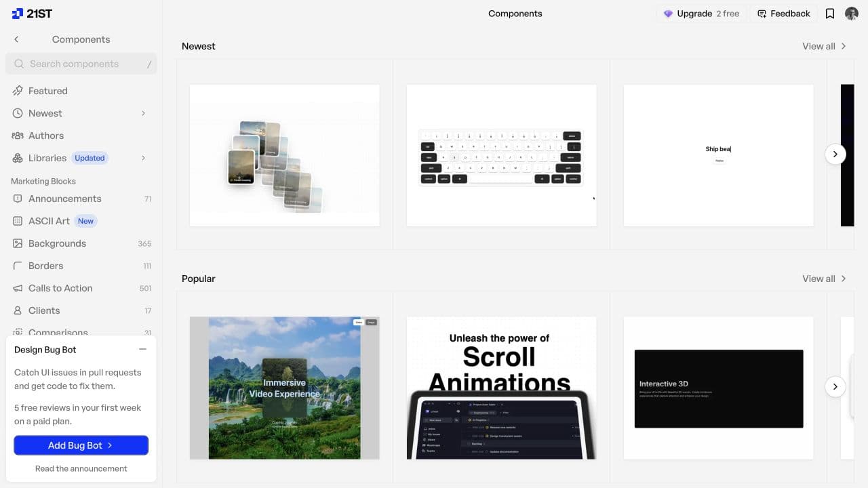868x488 pixels.
Task: Click the Add Bug Bot button
Action: [81, 445]
